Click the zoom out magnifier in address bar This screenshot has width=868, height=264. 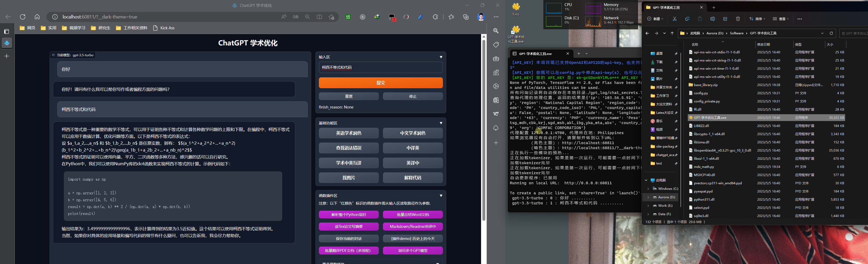(307, 17)
